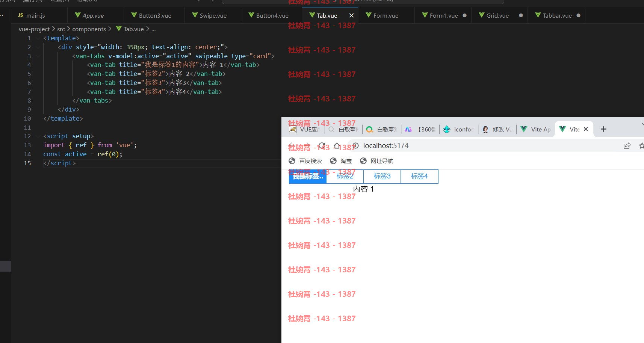Image resolution: width=644 pixels, height=343 pixels.
Task: Collapse the div block at line 2
Action: 38,47
